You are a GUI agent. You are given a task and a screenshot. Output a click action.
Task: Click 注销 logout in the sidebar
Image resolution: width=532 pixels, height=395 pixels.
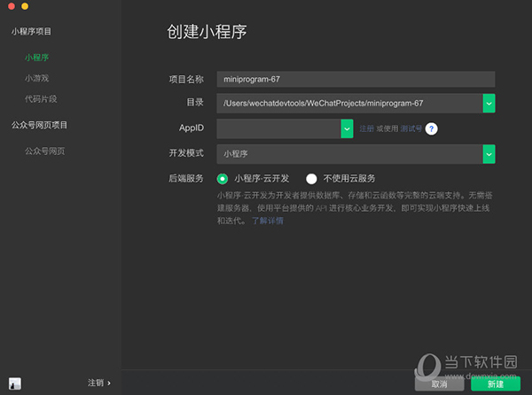pyautogui.click(x=99, y=383)
